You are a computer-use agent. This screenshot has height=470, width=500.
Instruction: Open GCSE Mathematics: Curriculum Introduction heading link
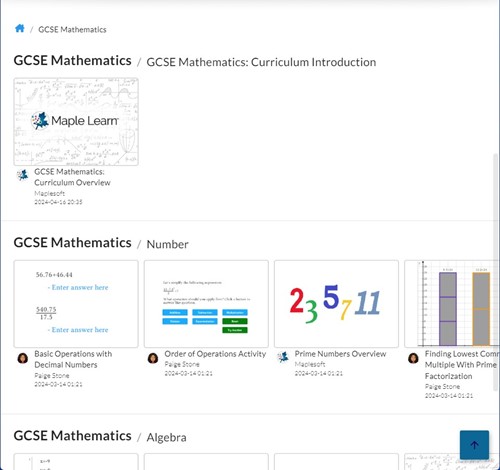pyautogui.click(x=261, y=62)
